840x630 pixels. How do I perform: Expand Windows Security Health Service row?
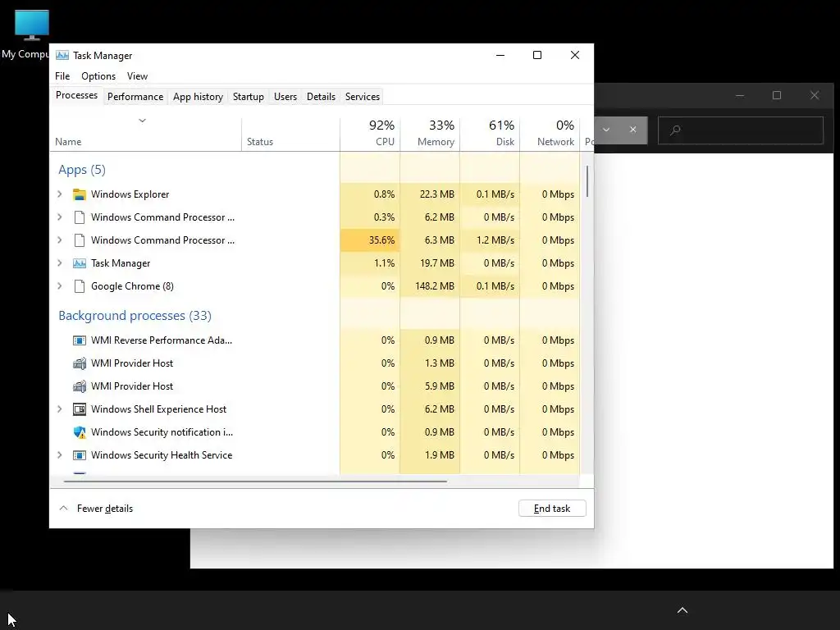60,455
